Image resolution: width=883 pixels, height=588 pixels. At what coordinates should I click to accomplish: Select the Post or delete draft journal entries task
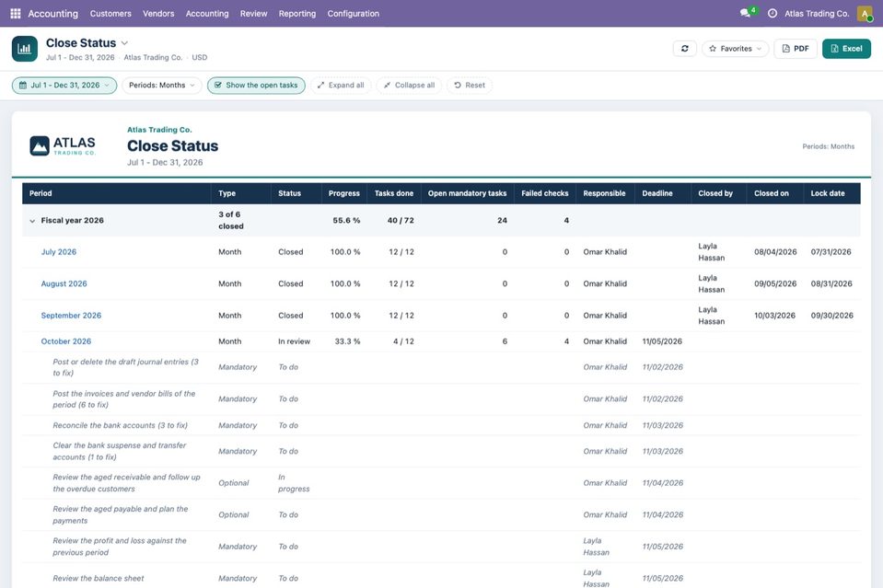tap(125, 367)
